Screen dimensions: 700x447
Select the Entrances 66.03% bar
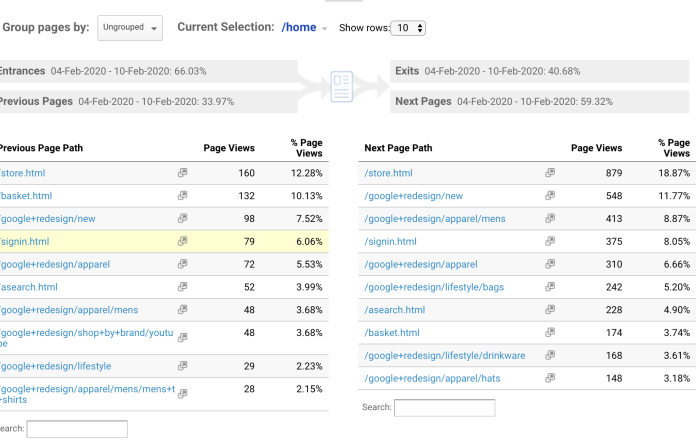(149, 71)
